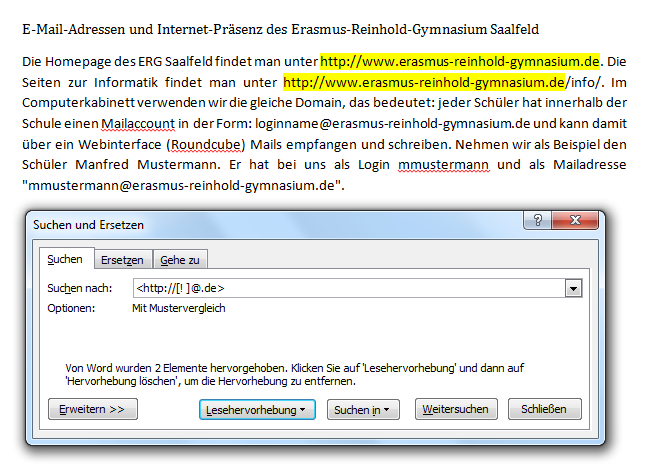Click the Suchen nach text field
This screenshot has width=662, height=470.
coord(347,288)
